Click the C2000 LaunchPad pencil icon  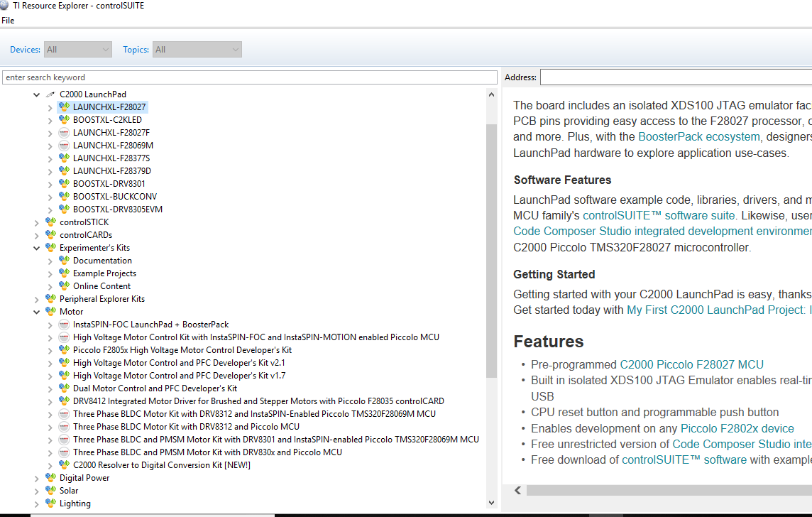click(x=50, y=94)
